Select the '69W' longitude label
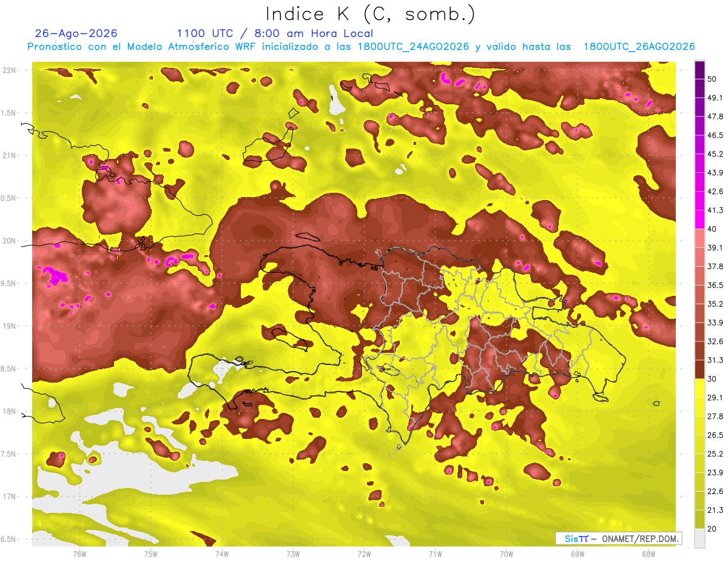The height and width of the screenshot is (562, 728). (578, 554)
